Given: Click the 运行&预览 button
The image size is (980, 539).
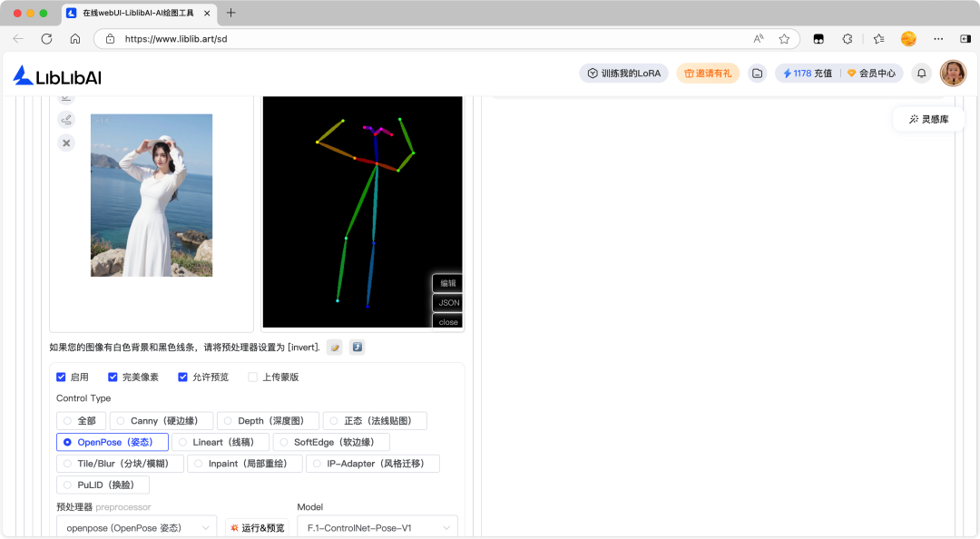Looking at the screenshot, I should coord(257,528).
